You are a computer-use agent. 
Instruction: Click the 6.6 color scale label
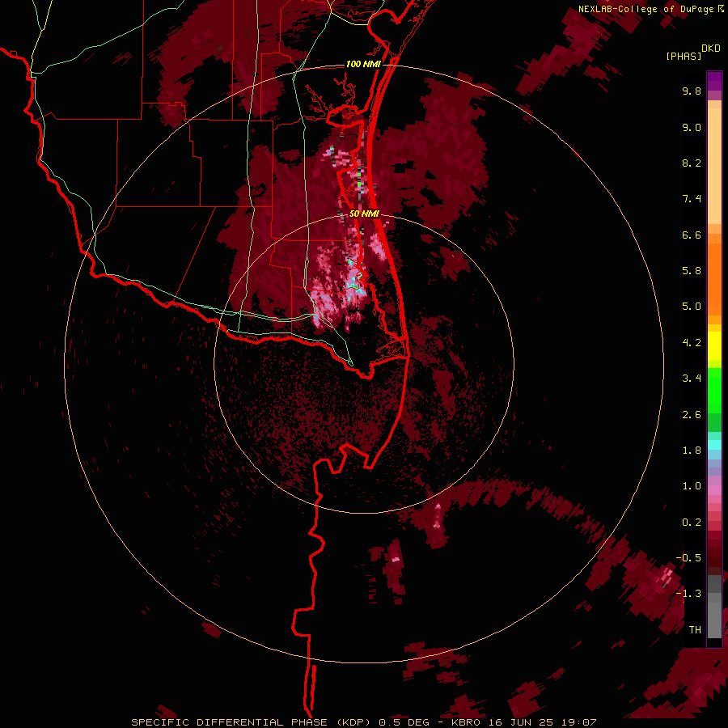tap(692, 235)
